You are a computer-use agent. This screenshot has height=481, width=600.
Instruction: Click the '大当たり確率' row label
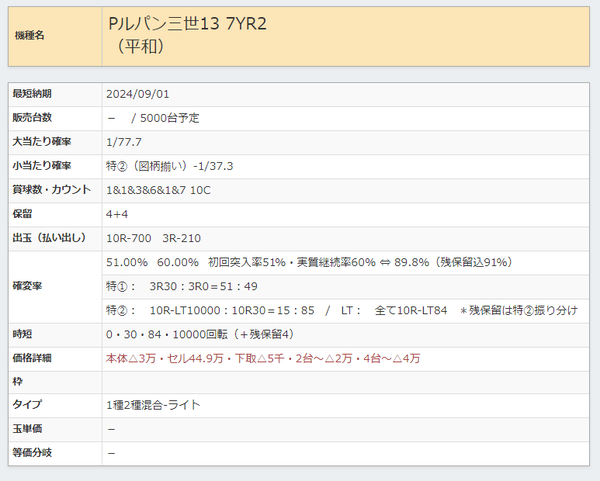pyautogui.click(x=42, y=142)
